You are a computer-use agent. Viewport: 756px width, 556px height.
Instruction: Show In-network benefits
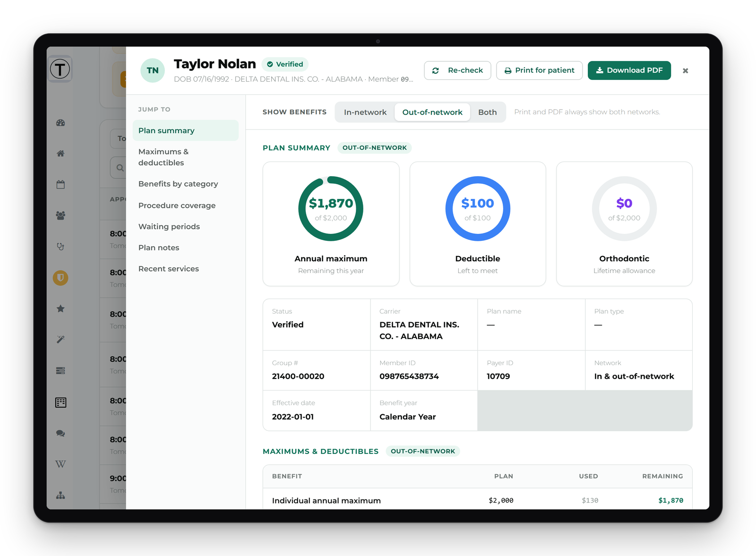click(x=365, y=112)
